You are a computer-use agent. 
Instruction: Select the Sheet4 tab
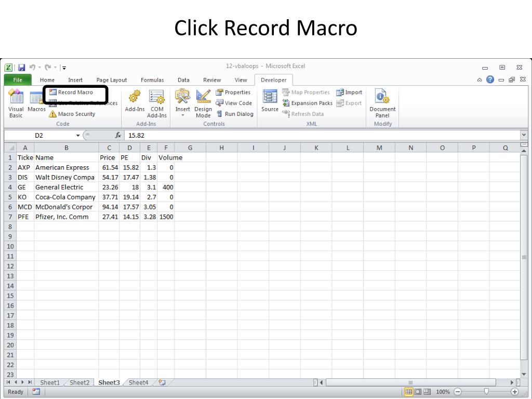coord(138,382)
